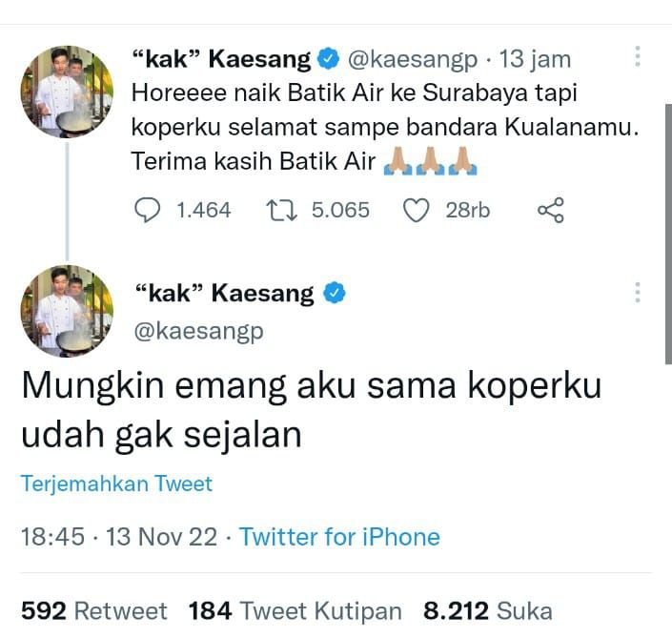Click the reply speech bubble icon
Screen dimensions: 672x638
146,210
